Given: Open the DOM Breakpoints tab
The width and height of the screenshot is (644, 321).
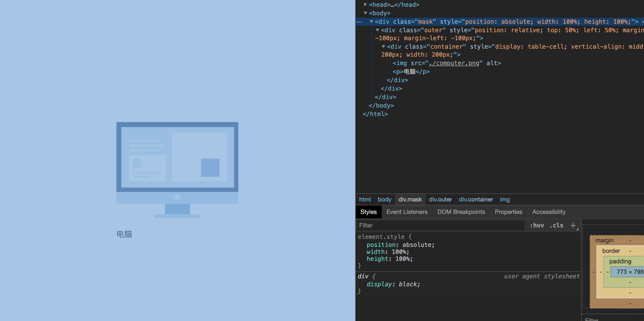Looking at the screenshot, I should pyautogui.click(x=461, y=212).
